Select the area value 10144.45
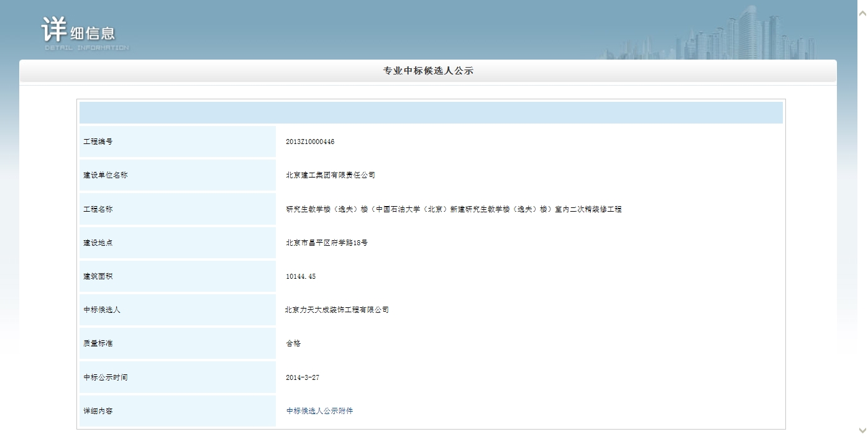 [301, 276]
